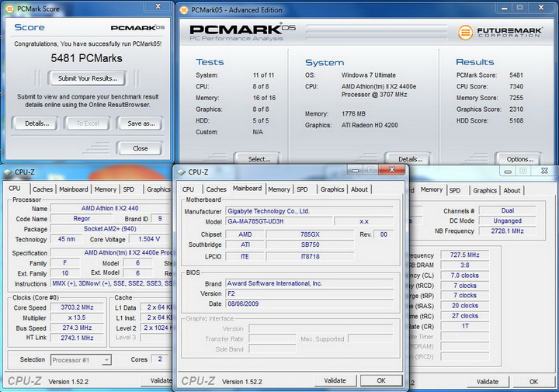
Task: Click OK in the right CPU-Z window
Action: click(x=533, y=382)
